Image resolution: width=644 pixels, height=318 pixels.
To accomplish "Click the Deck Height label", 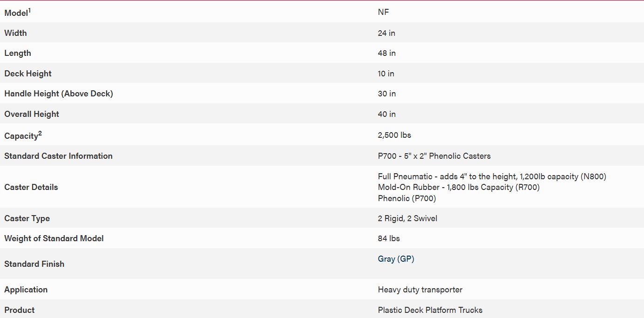I will 28,74.
